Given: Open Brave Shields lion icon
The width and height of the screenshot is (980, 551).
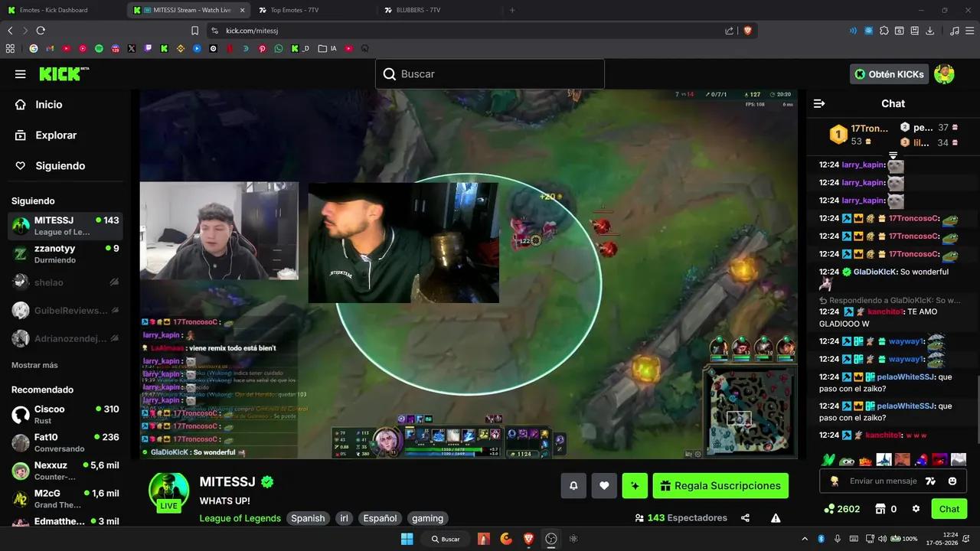Looking at the screenshot, I should [x=747, y=31].
